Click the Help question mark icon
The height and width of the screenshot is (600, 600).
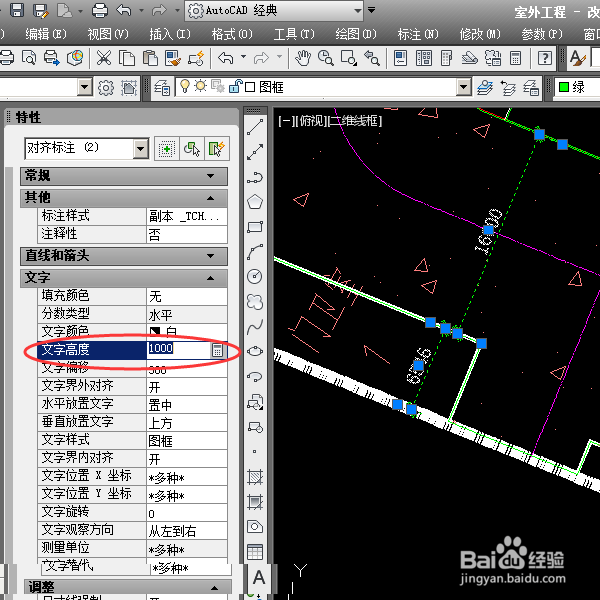coord(545,58)
